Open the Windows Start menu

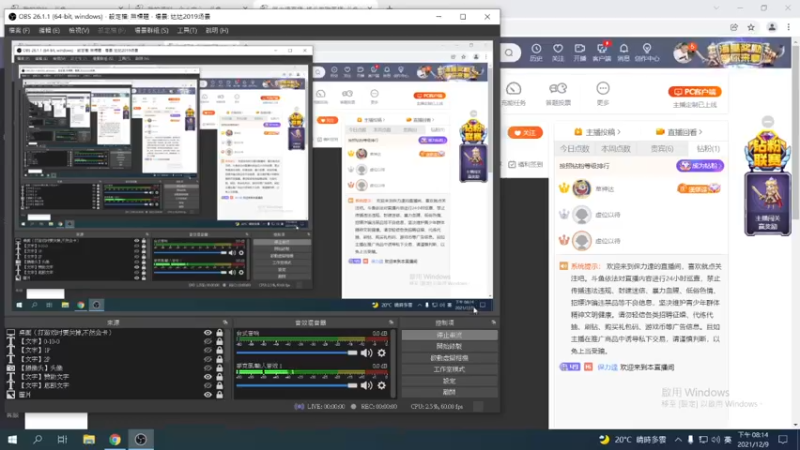(12, 439)
